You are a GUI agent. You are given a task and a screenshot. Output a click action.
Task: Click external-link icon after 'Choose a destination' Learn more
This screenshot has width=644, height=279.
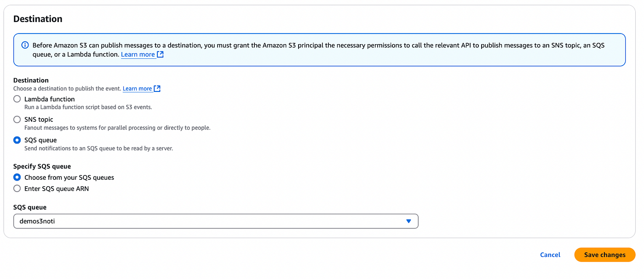157,89
